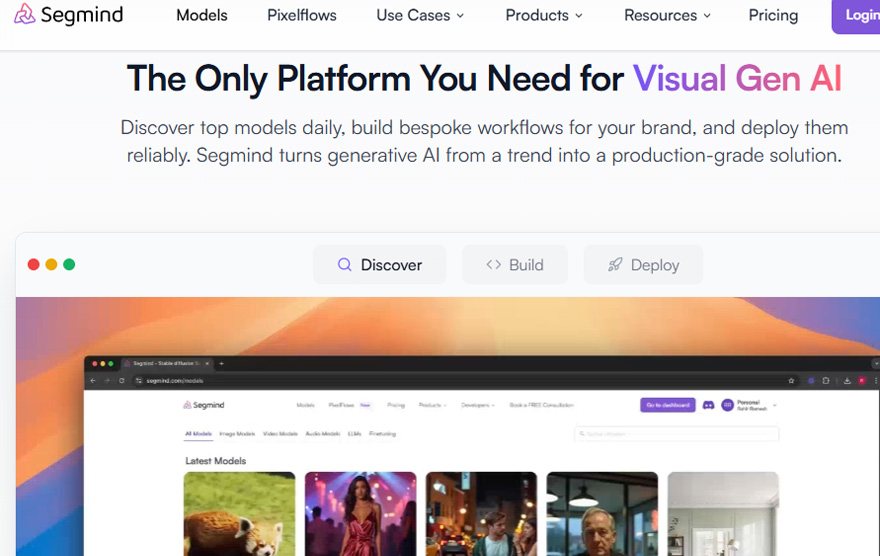Image resolution: width=880 pixels, height=556 pixels.
Task: Click the bookmark star in demo browser
Action: [791, 380]
